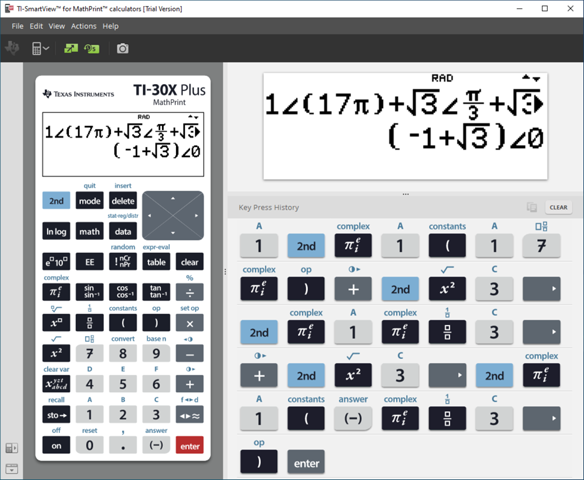Toggle the 2nd key on the calculator
The width and height of the screenshot is (584, 480).
(x=56, y=201)
